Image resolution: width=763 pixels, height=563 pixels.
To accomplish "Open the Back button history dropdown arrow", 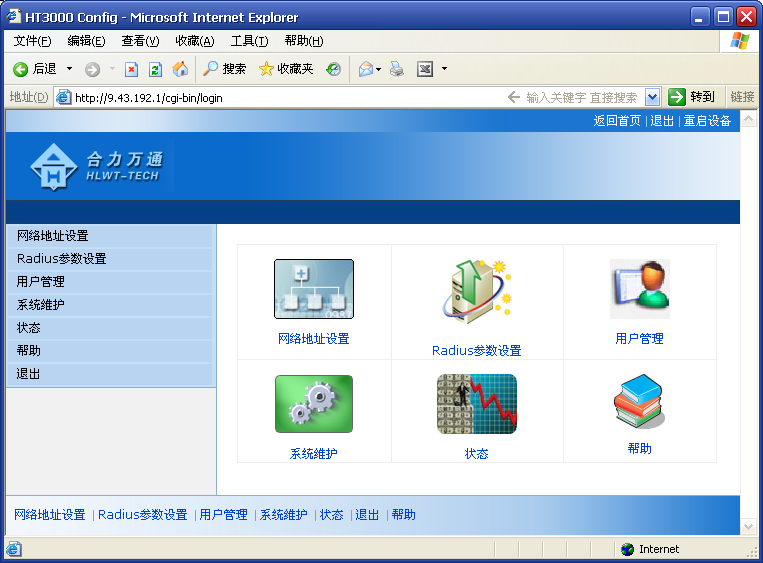I will (70, 69).
